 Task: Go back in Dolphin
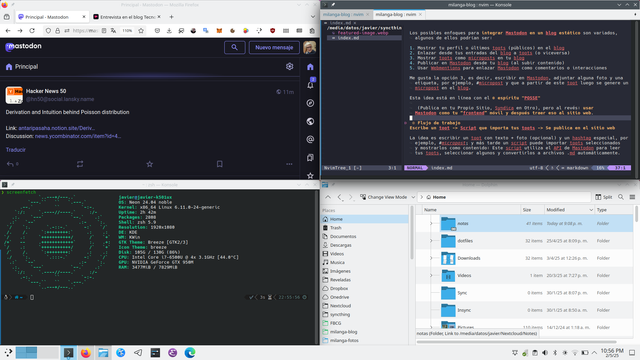click(x=340, y=197)
